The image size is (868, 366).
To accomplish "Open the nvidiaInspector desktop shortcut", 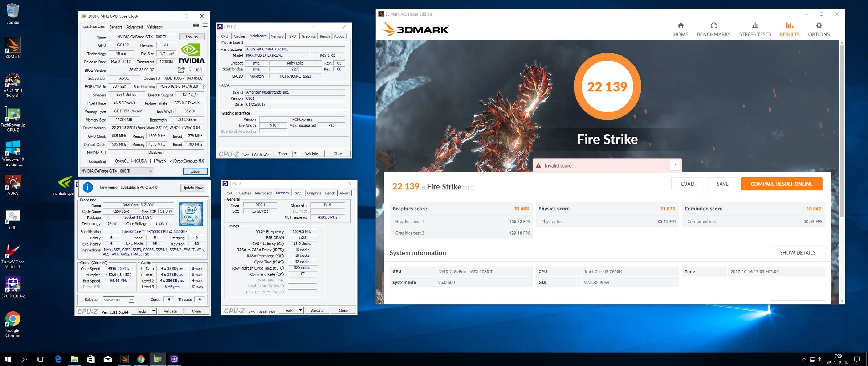I will tap(65, 185).
